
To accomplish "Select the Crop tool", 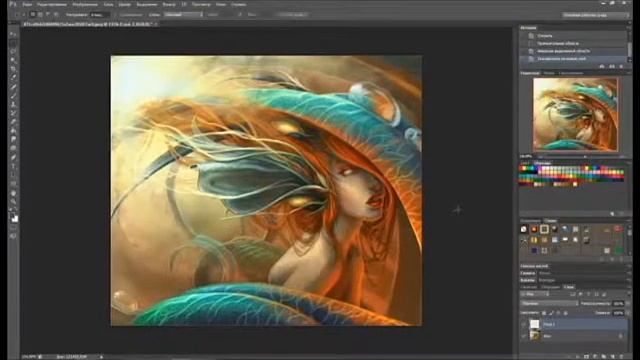I will 13,68.
